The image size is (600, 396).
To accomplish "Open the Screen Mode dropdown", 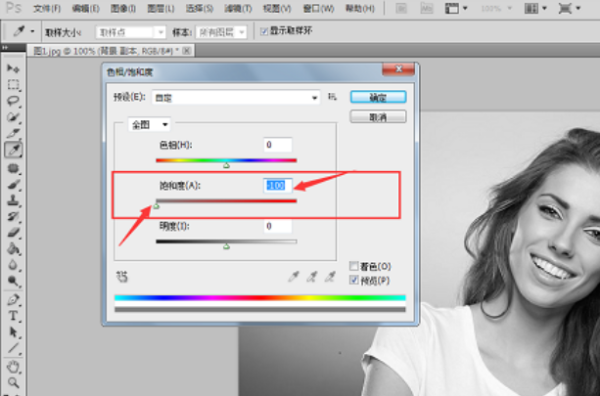I will 569,8.
